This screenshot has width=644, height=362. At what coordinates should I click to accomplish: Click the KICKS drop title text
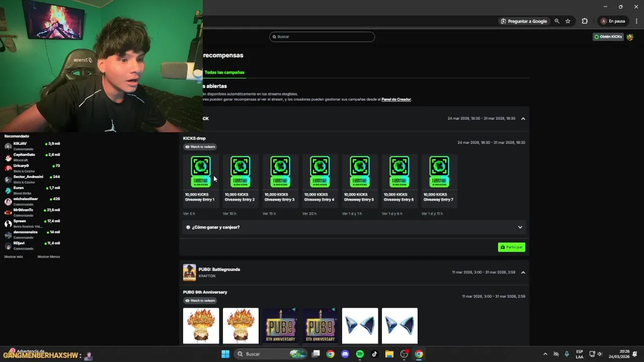[x=194, y=138]
